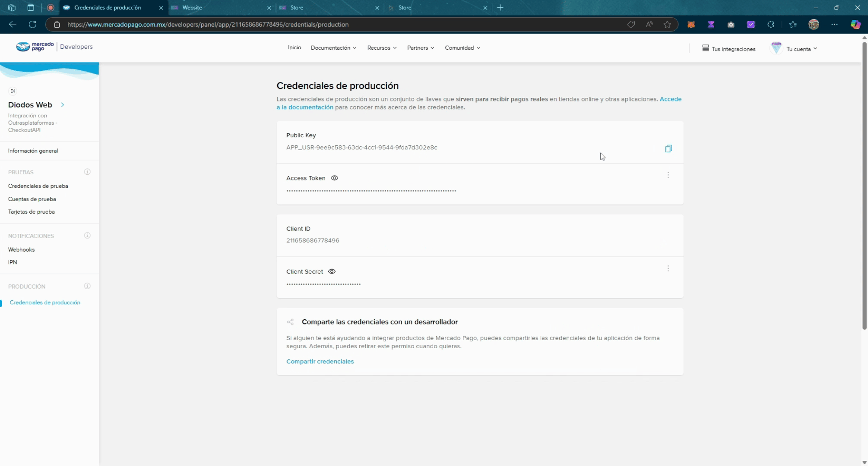This screenshot has height=466, width=868.
Task: Open Client Secret options menu
Action: [x=668, y=269]
